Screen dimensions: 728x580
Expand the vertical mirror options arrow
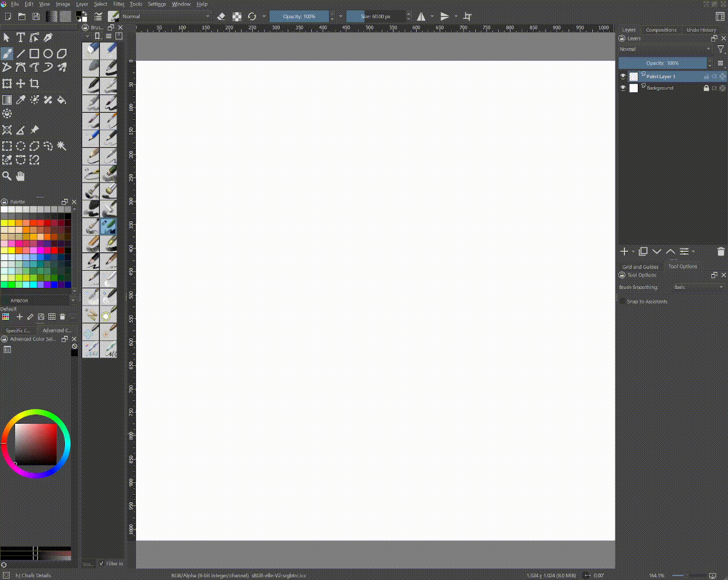456,17
